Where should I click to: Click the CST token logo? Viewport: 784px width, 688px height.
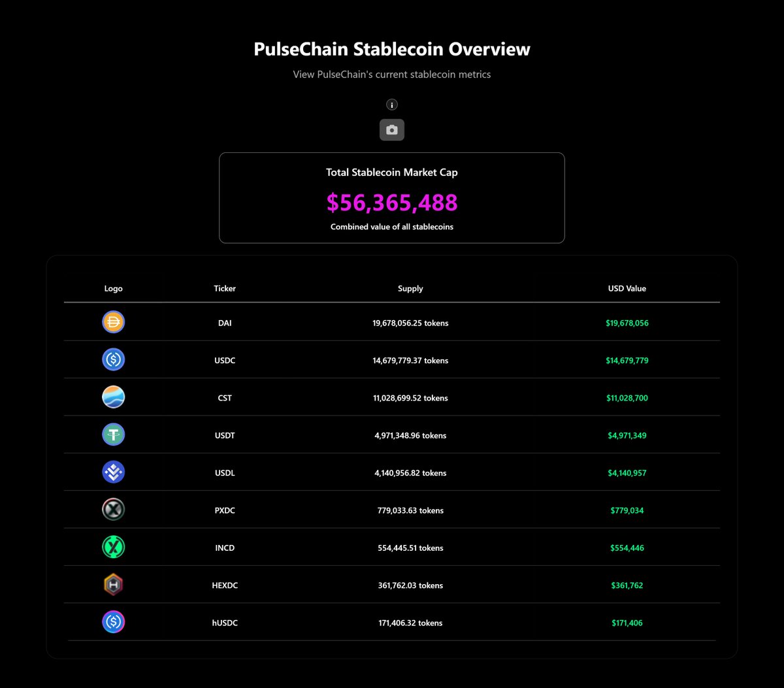pos(114,397)
